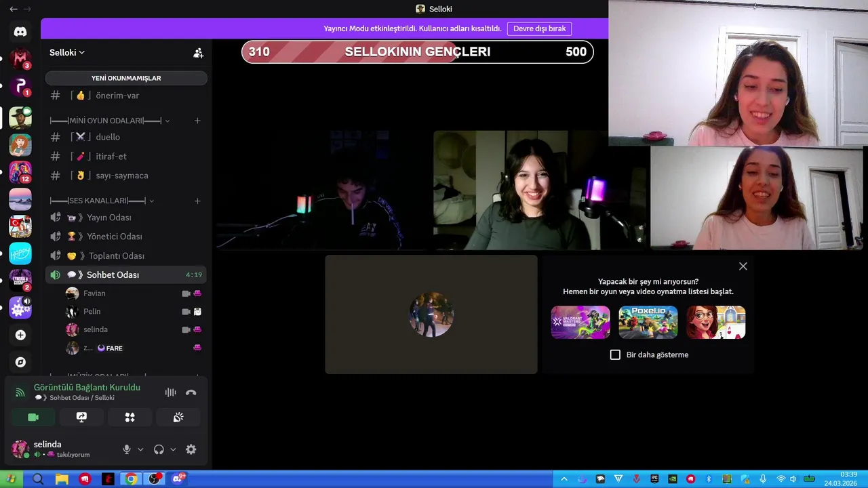Open the selinda user profile avatar
Image resolution: width=868 pixels, height=488 pixels.
[20, 449]
